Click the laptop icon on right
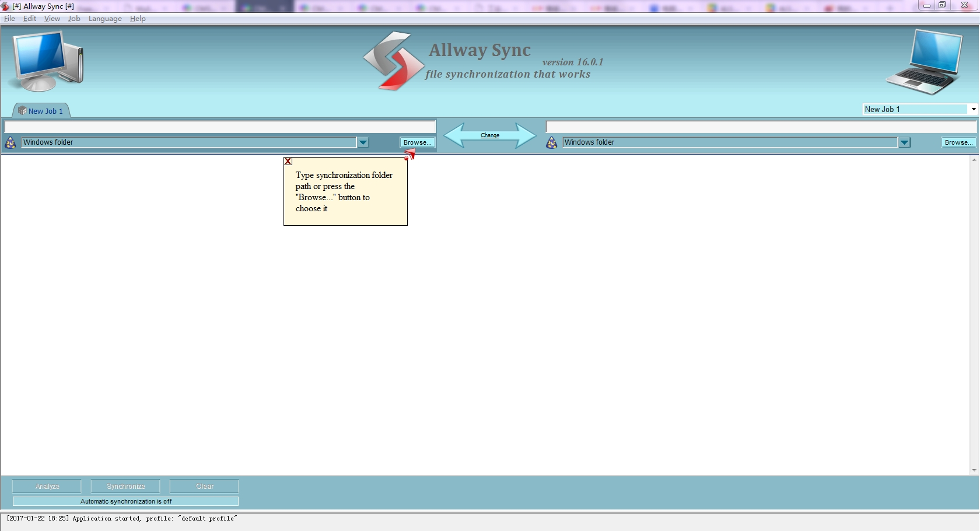 (x=925, y=62)
